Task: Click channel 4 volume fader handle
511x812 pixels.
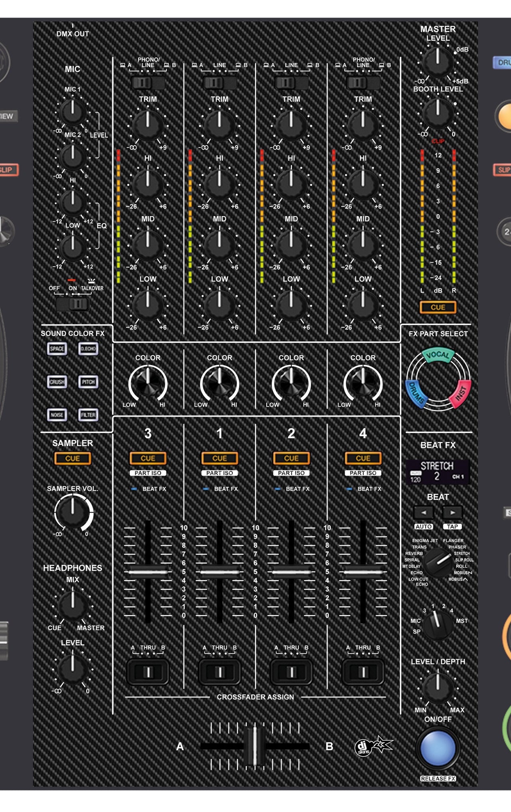Action: click(x=363, y=572)
